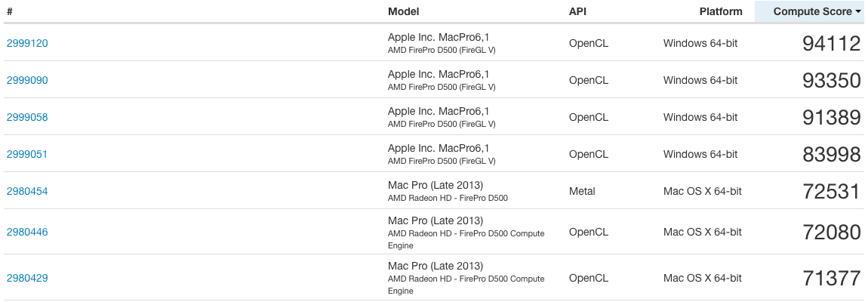Click the Apple Inc. MacPro6,1 model in first row

[439, 37]
